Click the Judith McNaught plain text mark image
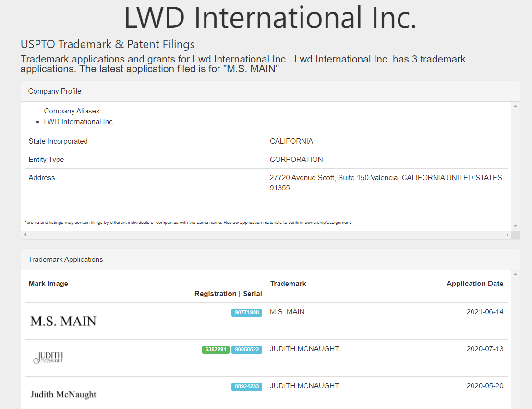 (x=63, y=395)
